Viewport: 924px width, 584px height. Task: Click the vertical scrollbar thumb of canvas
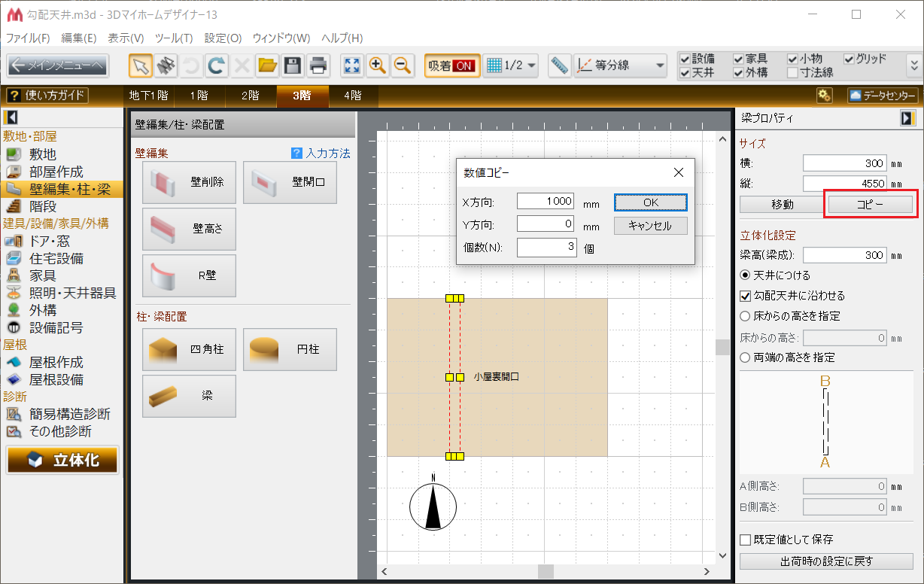[x=722, y=347]
